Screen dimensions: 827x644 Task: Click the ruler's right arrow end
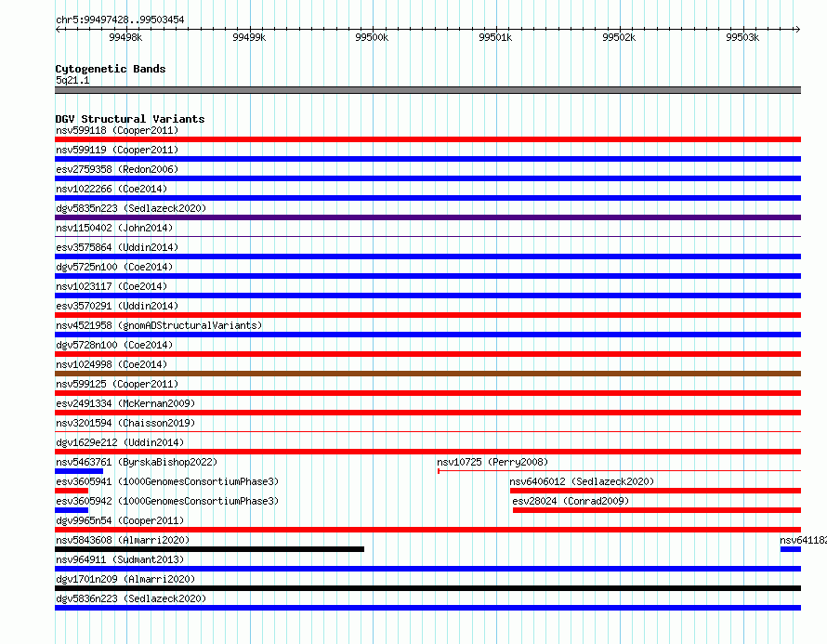797,29
